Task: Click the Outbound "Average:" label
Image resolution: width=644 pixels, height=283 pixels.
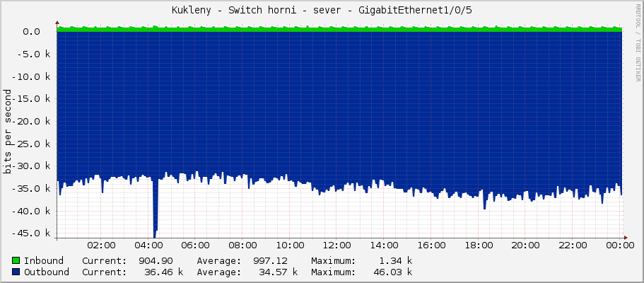Action: click(219, 272)
